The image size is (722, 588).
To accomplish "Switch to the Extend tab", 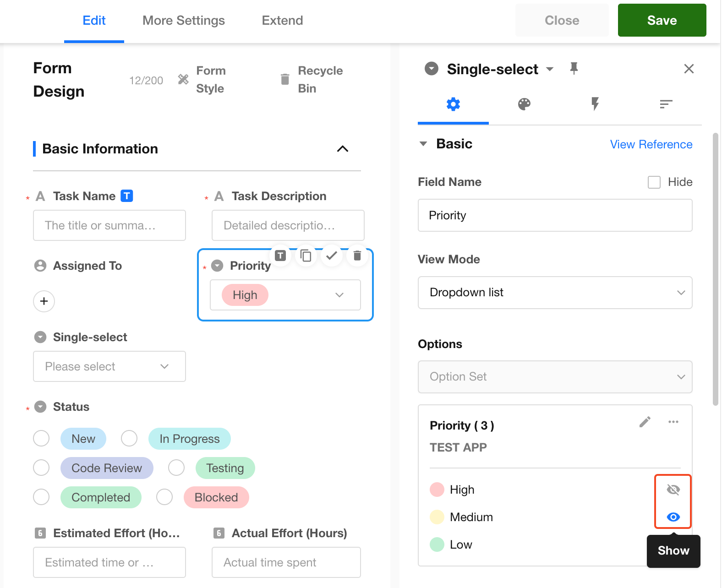I will (x=282, y=21).
